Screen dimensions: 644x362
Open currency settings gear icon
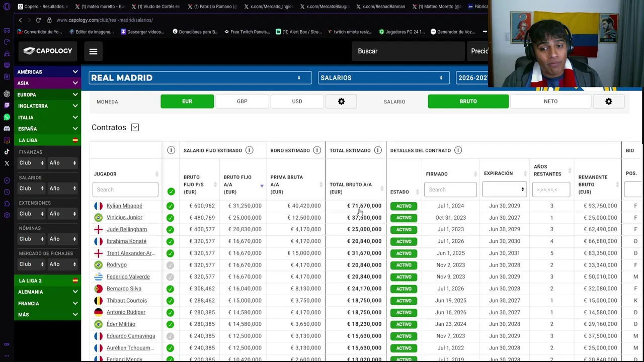341,102
